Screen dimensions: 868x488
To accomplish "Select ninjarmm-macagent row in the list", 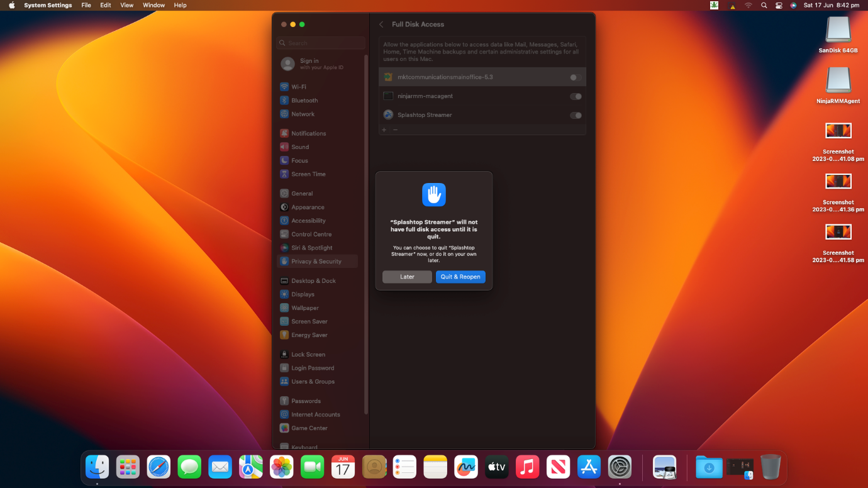I will [482, 96].
